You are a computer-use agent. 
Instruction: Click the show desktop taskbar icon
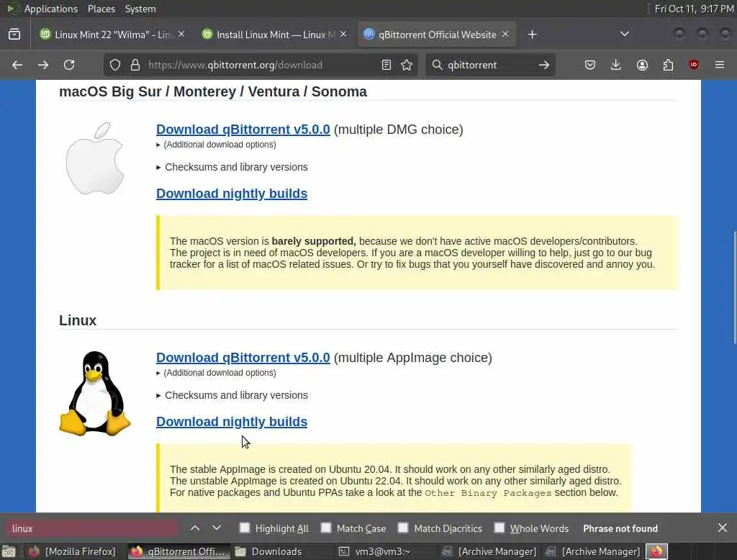(x=9, y=551)
